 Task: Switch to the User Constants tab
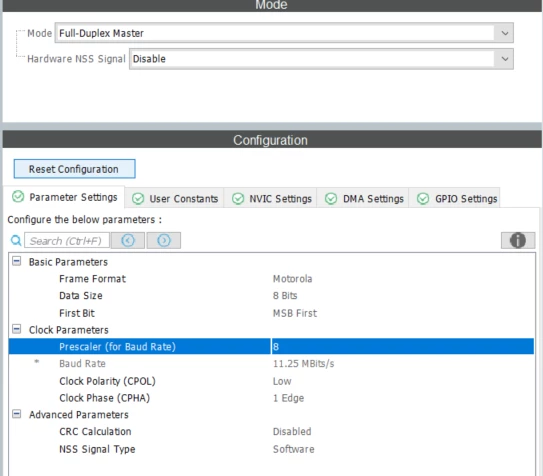[175, 199]
